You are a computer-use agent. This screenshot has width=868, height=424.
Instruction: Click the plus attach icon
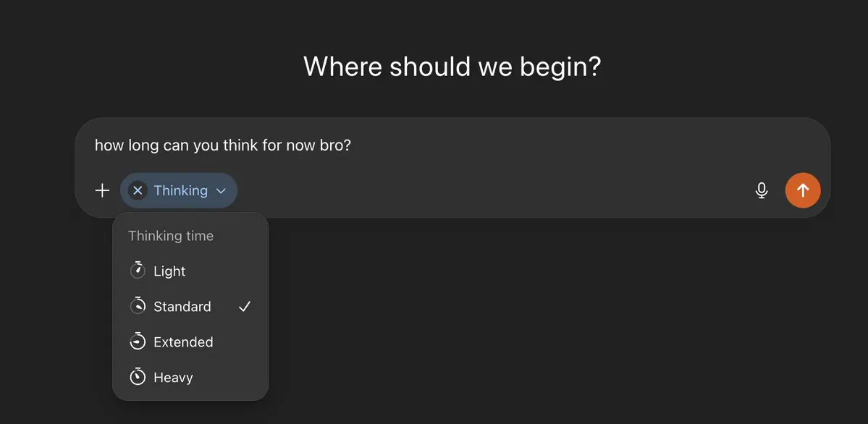[x=102, y=191]
